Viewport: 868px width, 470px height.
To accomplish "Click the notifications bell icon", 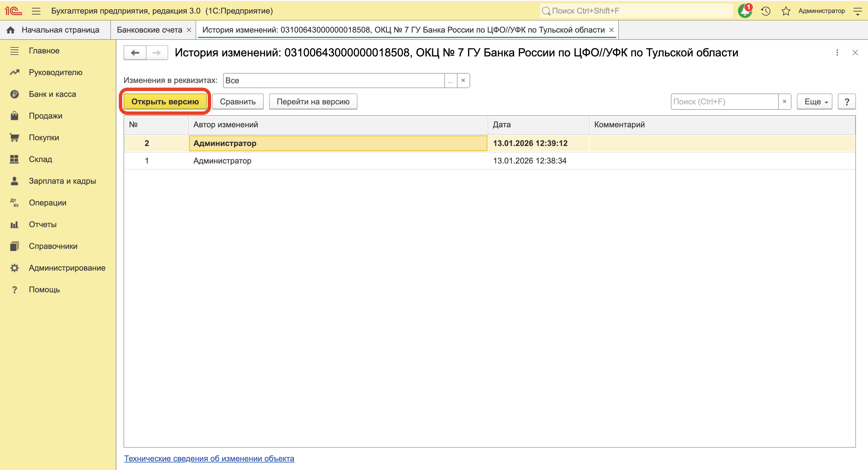I will point(744,11).
